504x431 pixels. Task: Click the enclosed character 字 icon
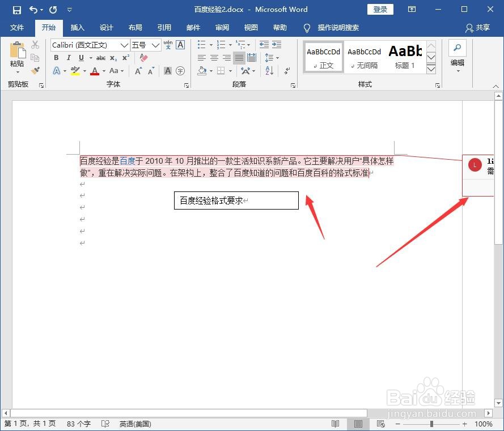click(x=181, y=71)
